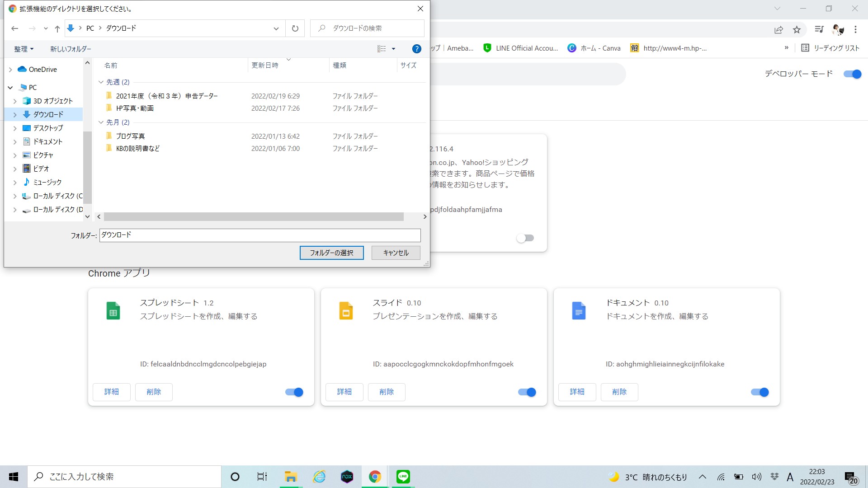Launch Internet Explorer from taskbar
Viewport: 868px width, 488px height.
coord(319,477)
